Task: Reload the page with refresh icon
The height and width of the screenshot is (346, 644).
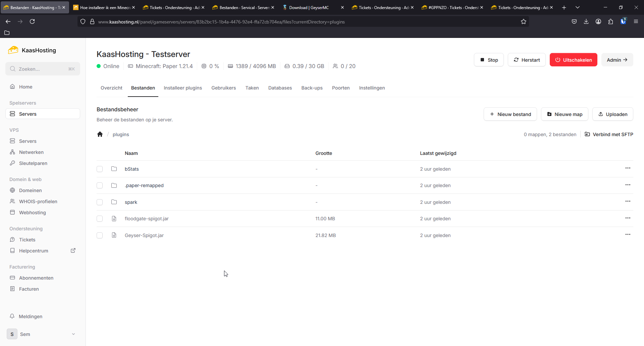Action: pos(32,22)
